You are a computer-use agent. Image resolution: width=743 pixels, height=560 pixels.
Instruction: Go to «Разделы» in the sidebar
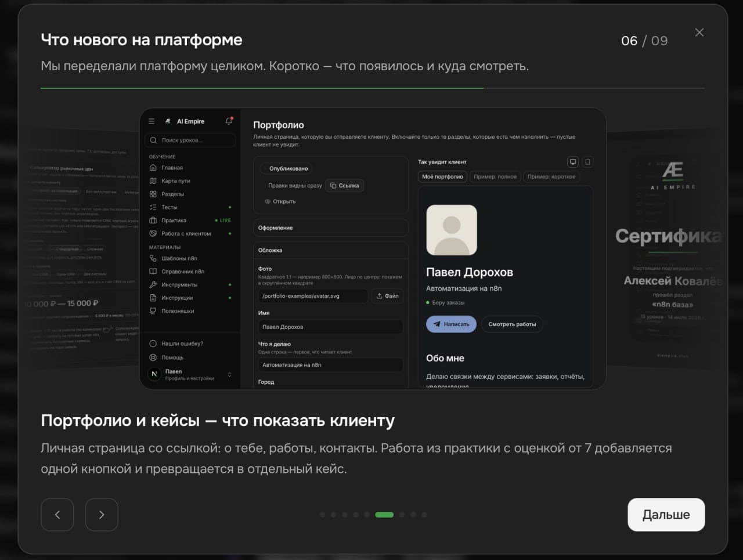[190, 194]
